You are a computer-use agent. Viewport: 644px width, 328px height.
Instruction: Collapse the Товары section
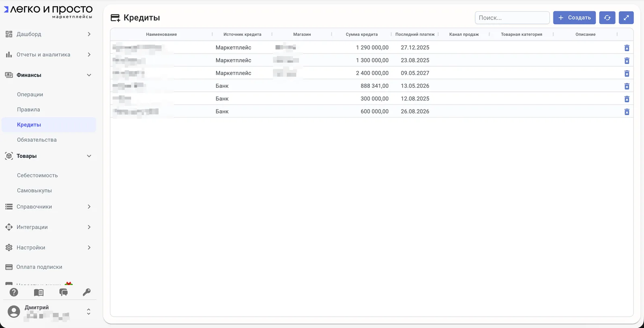pyautogui.click(x=89, y=156)
